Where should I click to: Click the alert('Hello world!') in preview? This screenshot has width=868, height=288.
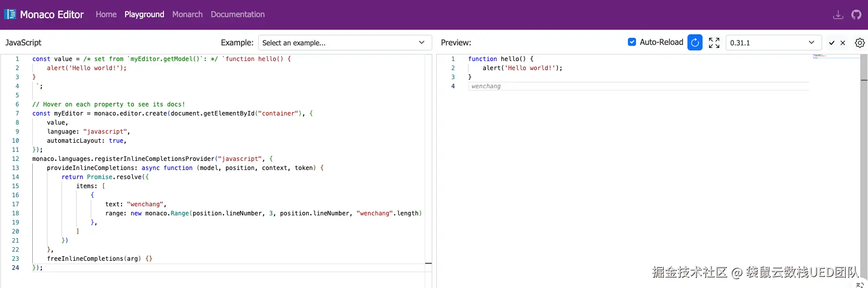[x=522, y=68]
